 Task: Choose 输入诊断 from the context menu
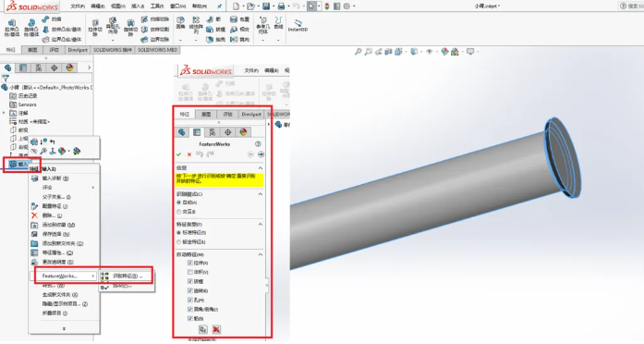(x=64, y=178)
